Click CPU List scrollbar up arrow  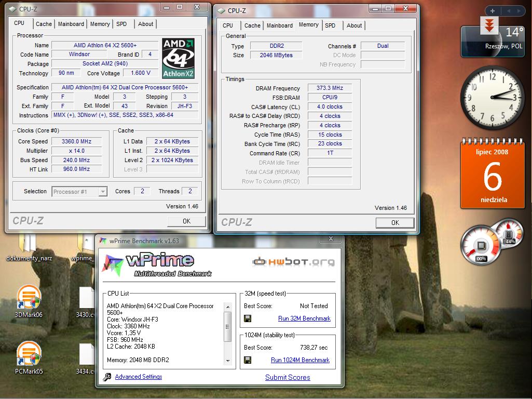pyautogui.click(x=228, y=307)
